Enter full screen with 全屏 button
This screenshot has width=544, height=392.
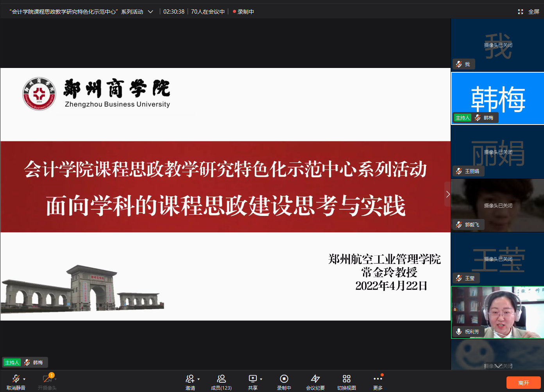tap(529, 12)
